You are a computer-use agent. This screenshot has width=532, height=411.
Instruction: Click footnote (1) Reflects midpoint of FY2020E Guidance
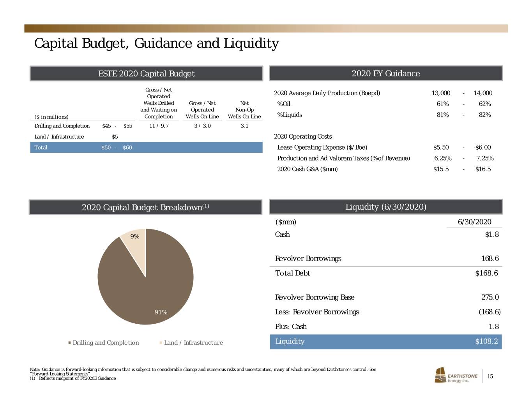(73, 378)
